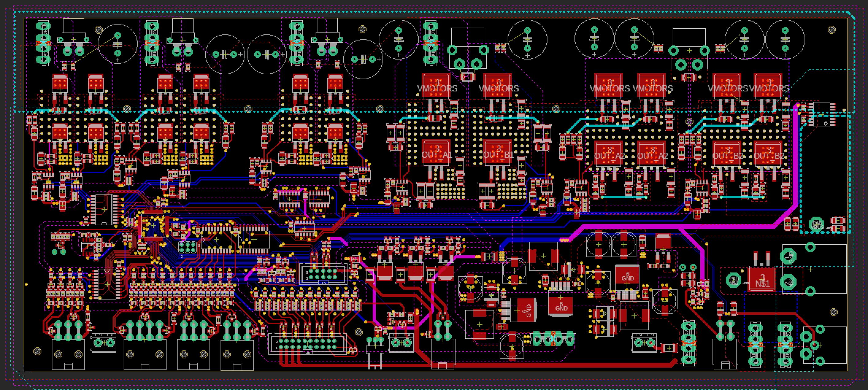
Task: Select the SOIC chip at right edge
Action: click(821, 114)
